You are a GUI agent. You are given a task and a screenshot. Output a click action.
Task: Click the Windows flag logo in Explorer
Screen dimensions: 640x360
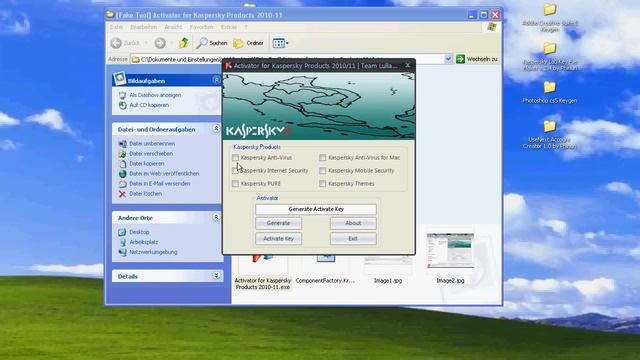492,27
